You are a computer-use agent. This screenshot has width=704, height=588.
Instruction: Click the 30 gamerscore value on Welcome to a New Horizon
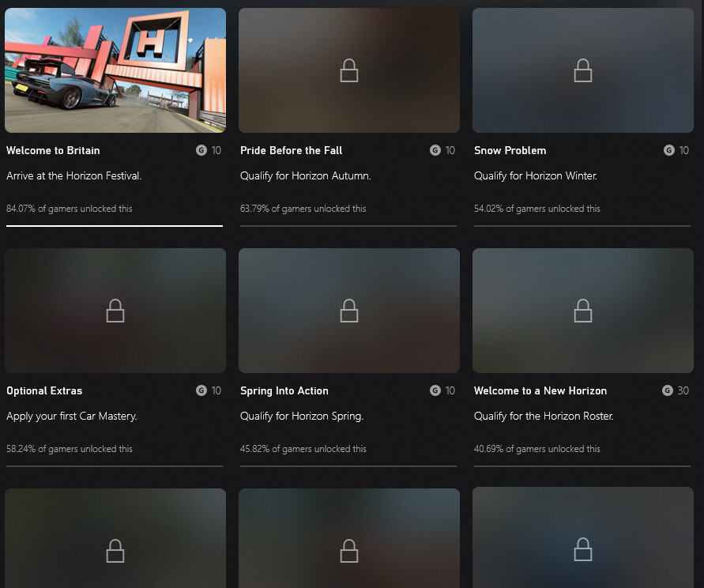point(683,390)
